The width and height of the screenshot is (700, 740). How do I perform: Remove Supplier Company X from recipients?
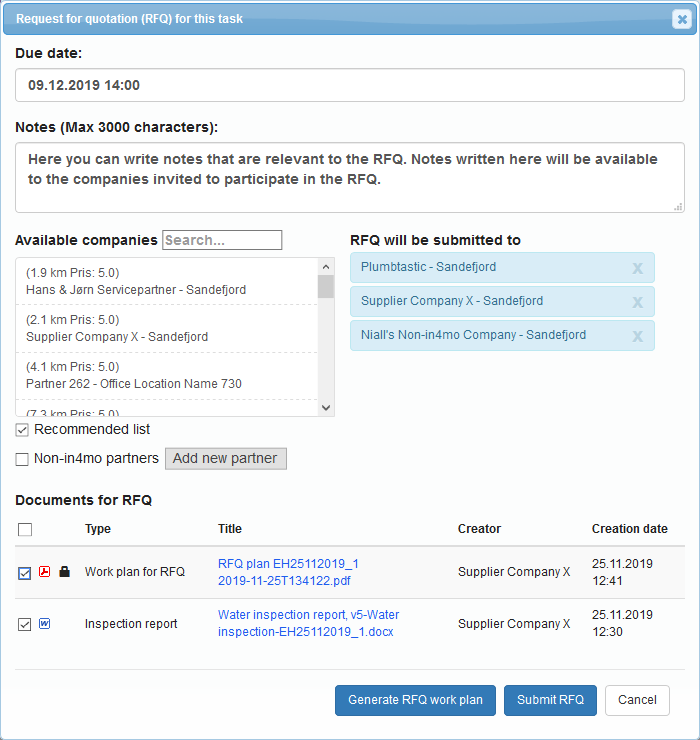tap(637, 302)
